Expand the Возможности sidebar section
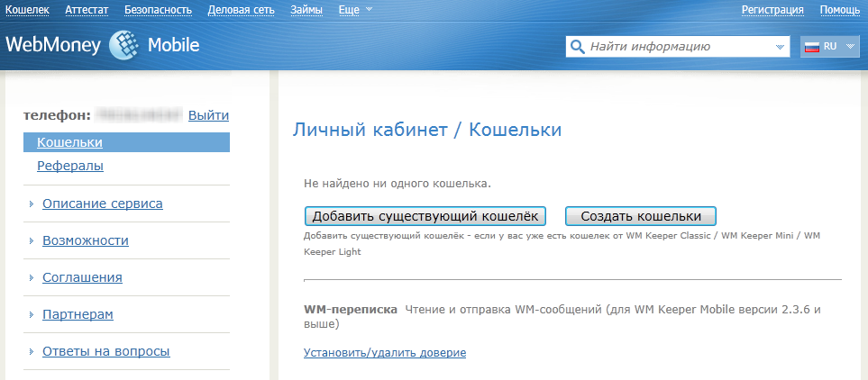The width and height of the screenshot is (868, 380). click(85, 240)
